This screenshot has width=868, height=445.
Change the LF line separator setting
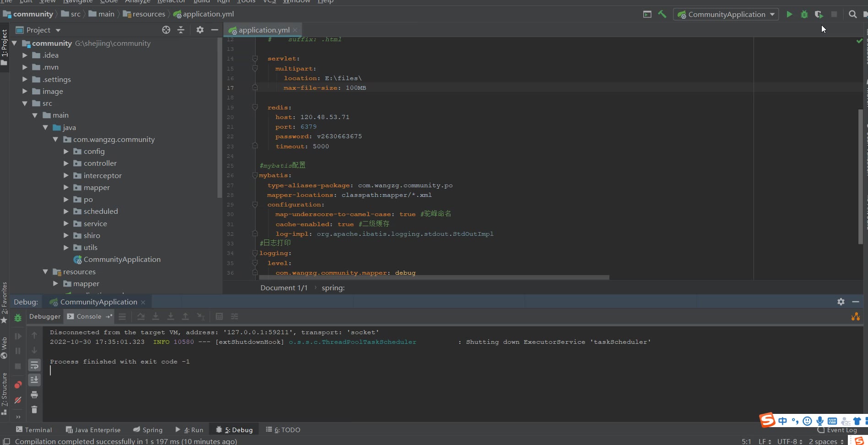(x=765, y=441)
